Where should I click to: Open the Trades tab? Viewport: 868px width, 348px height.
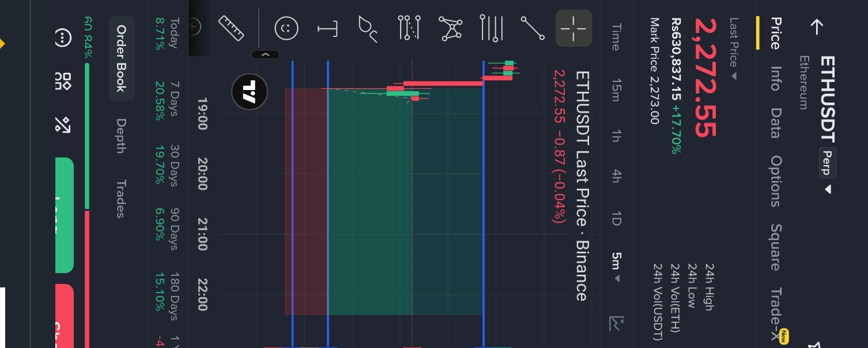tap(120, 199)
